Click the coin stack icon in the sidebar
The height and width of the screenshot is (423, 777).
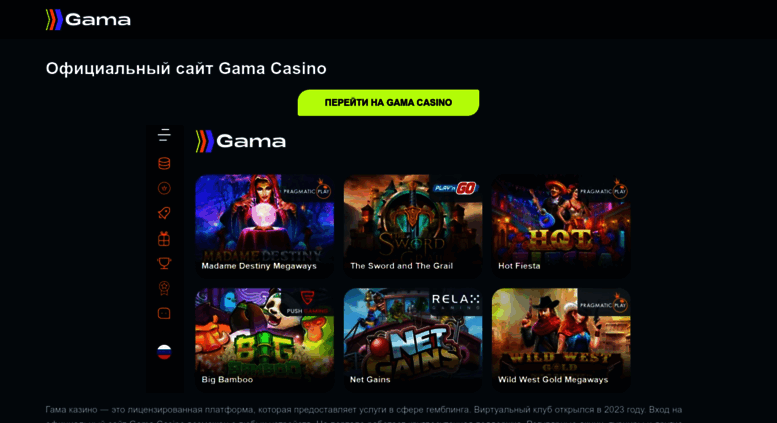click(x=164, y=163)
